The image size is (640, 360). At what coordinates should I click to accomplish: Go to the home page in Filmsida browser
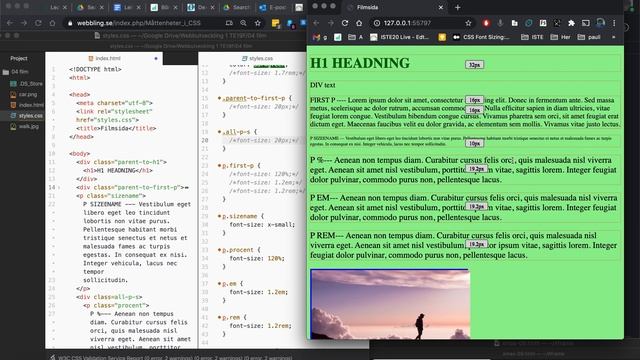pos(359,23)
